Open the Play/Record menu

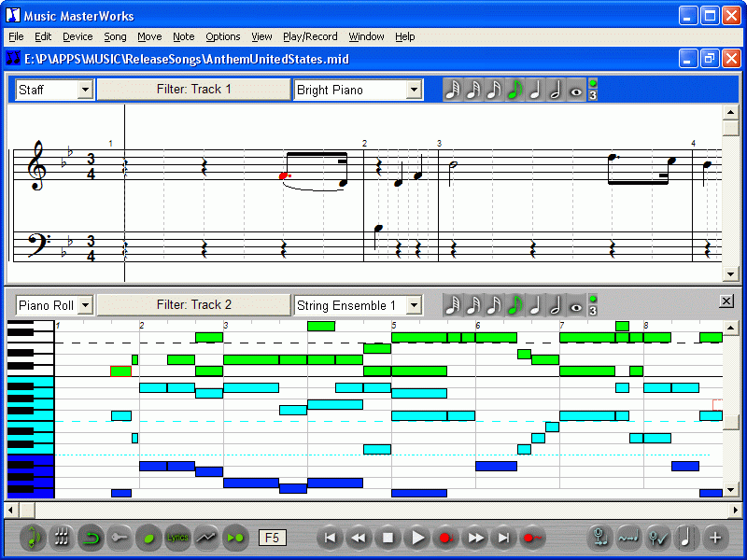point(310,36)
